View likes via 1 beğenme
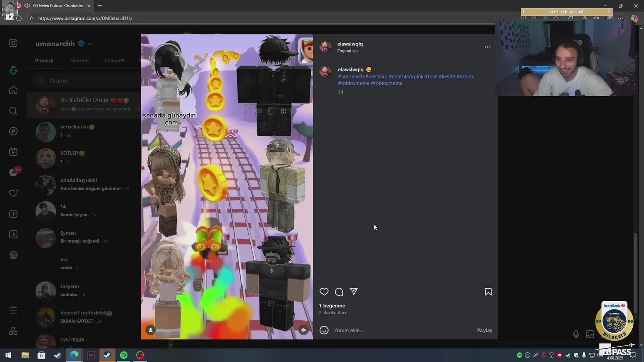This screenshot has width=644, height=362. coord(332,306)
